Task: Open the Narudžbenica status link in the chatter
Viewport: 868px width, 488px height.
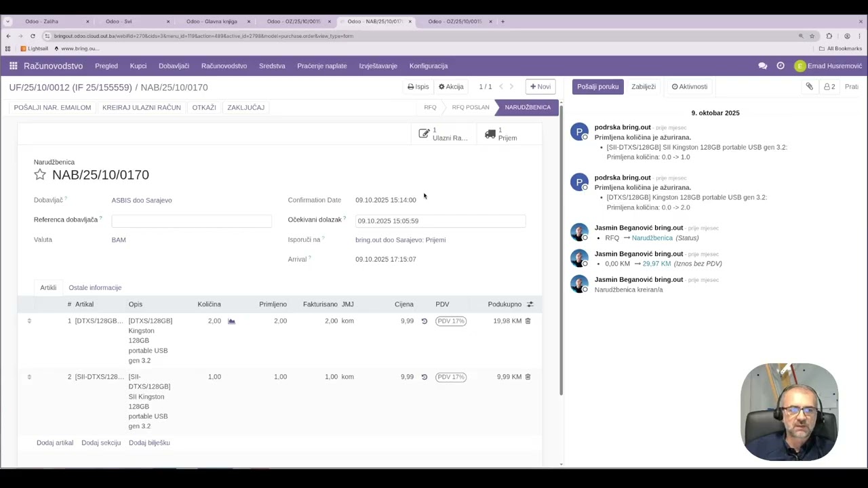Action: pyautogui.click(x=652, y=238)
